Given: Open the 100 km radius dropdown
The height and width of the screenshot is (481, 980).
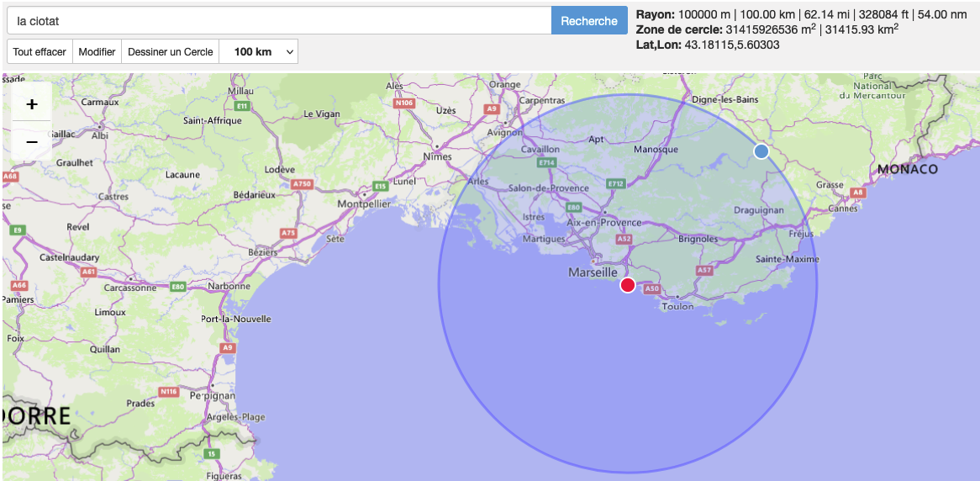Looking at the screenshot, I should coord(259,52).
